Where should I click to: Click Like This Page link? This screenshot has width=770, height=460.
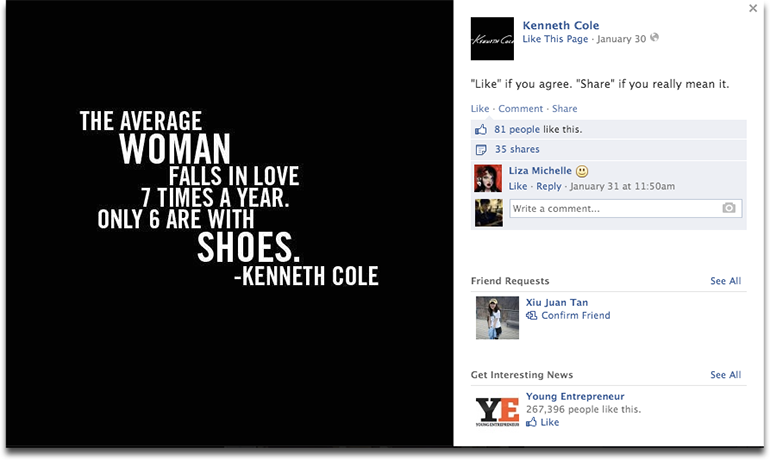coord(555,39)
